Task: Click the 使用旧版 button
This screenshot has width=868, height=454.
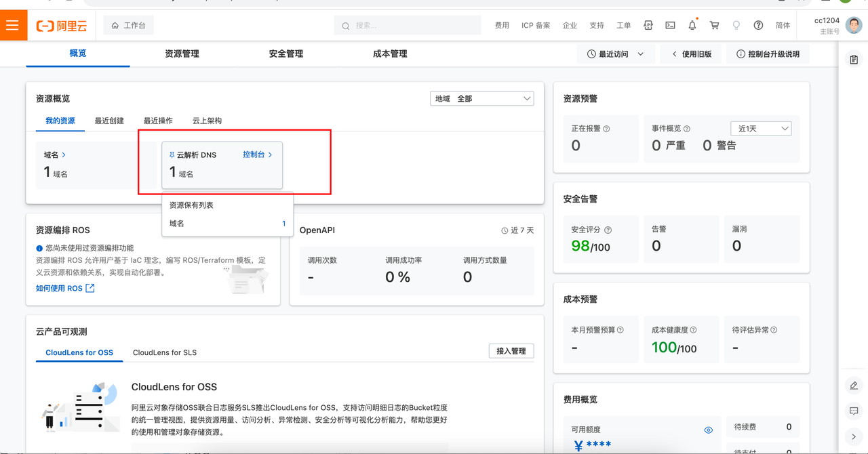Action: point(692,54)
